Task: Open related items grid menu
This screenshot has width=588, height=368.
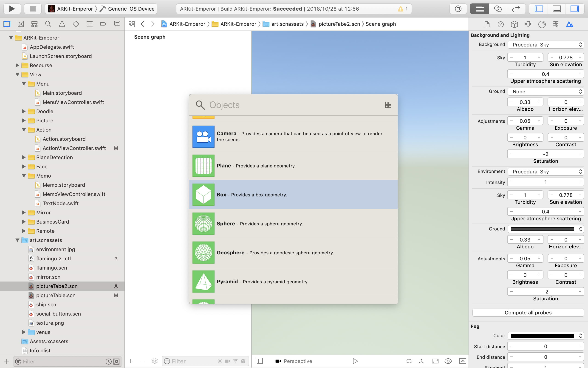Action: (132, 24)
